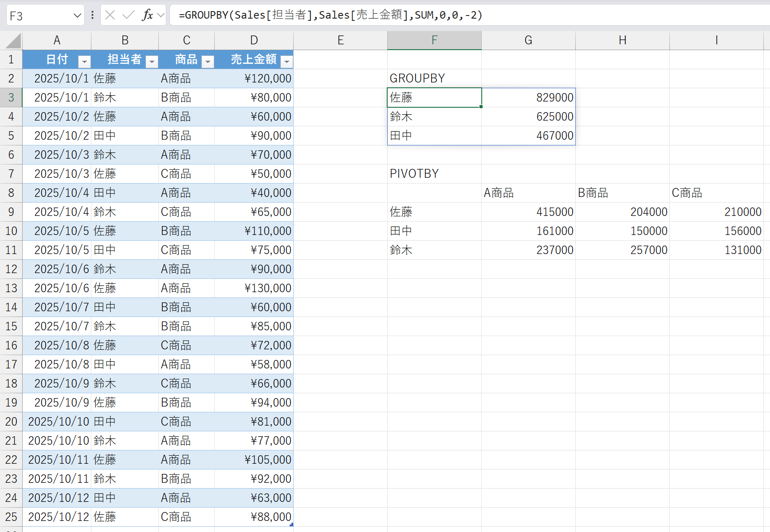This screenshot has width=770, height=532.
Task: Select column D header
Action: pyautogui.click(x=253, y=40)
